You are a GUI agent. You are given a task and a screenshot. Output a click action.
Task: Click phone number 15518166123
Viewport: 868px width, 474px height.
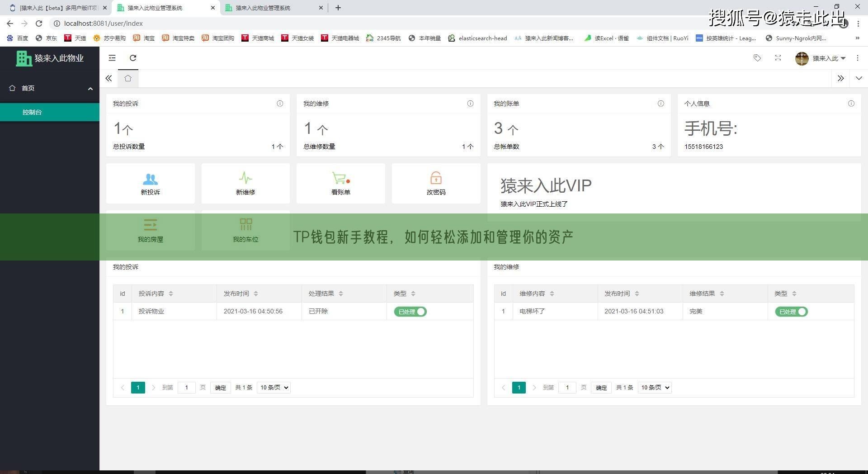pyautogui.click(x=703, y=147)
